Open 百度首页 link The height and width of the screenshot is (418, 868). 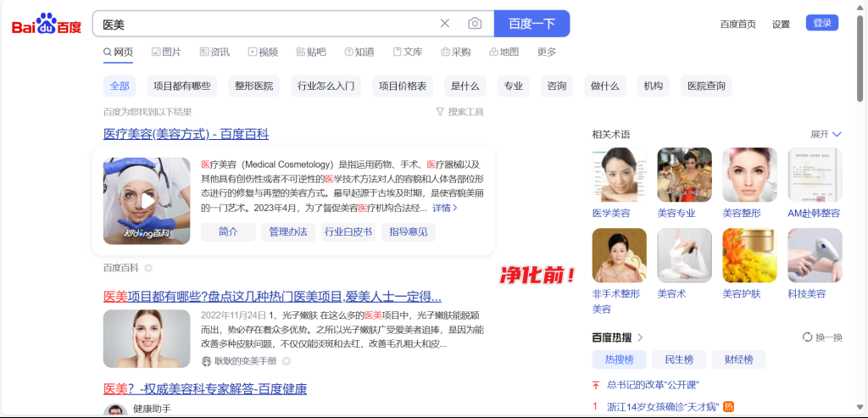tap(738, 24)
